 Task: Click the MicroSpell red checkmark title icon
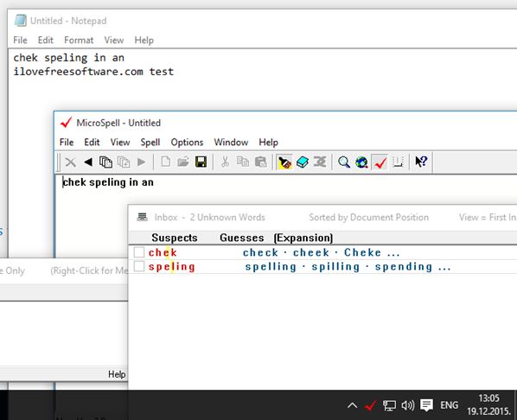tap(66, 123)
